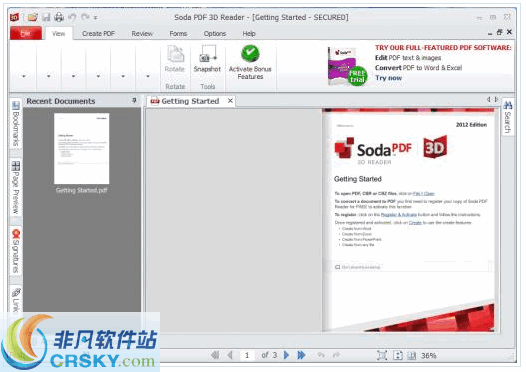Go forward to the next view
This screenshot has width=526, height=372.
point(336,355)
